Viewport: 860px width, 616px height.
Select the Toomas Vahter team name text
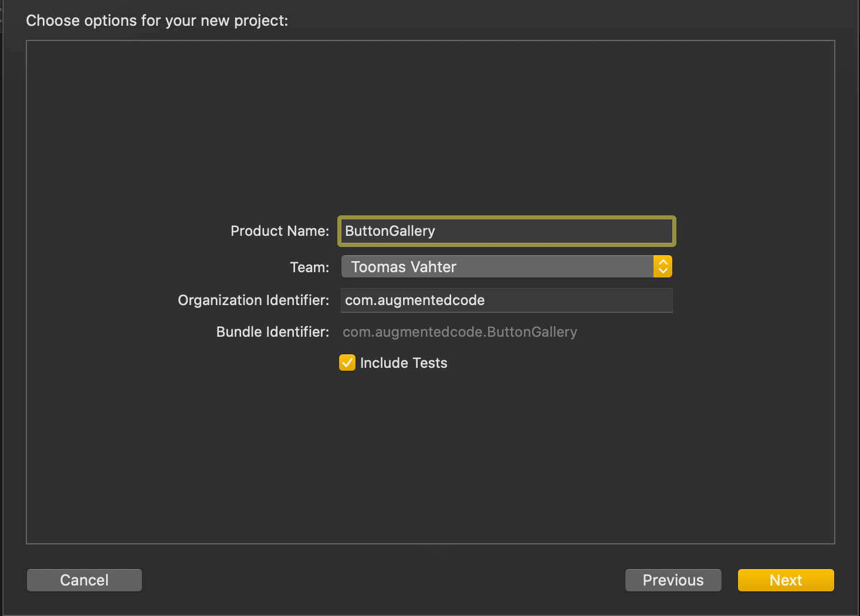coord(404,267)
